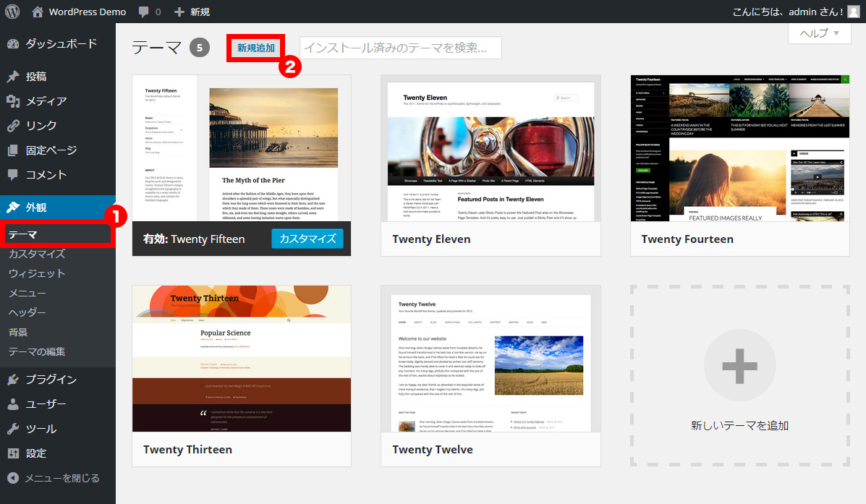Click the 新規追加 button
Image resolution: width=866 pixels, height=504 pixels.
[255, 48]
